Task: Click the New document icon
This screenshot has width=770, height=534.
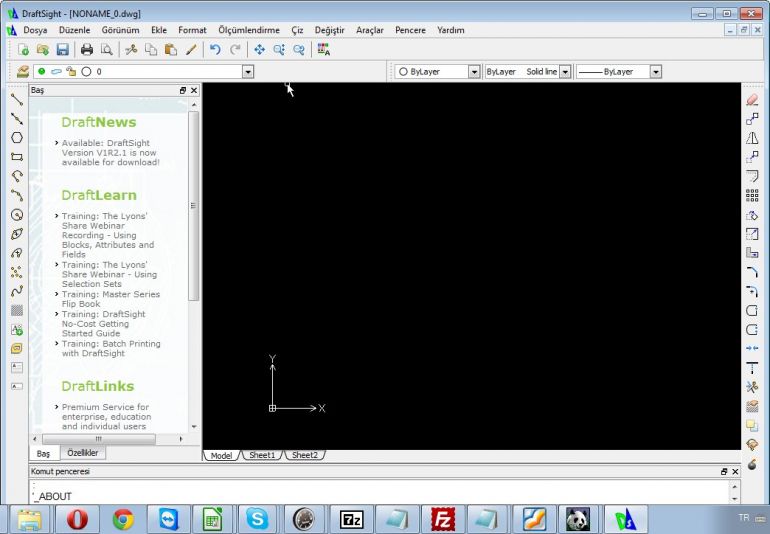Action: (23, 50)
